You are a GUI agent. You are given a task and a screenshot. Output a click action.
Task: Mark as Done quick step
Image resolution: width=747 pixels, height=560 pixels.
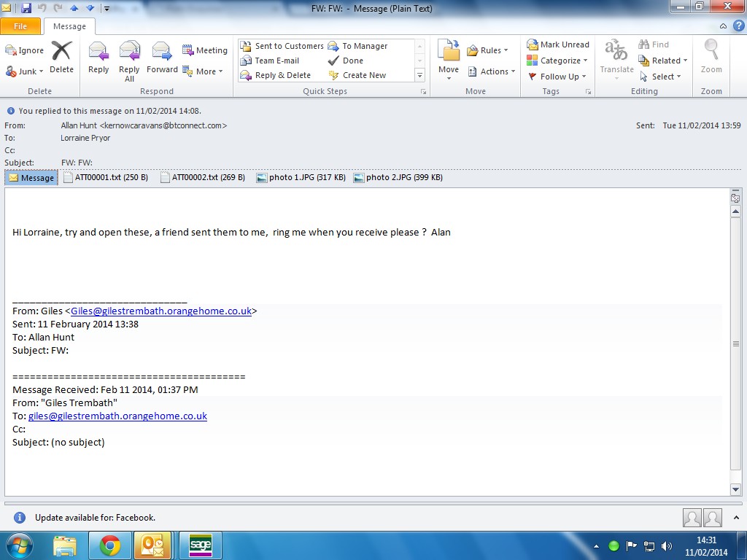(x=346, y=61)
